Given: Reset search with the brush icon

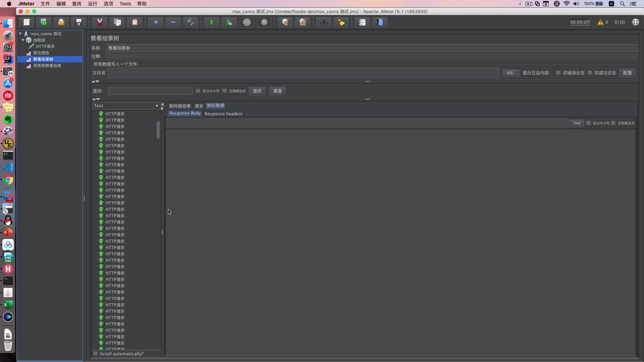Looking at the screenshot, I should 341,22.
